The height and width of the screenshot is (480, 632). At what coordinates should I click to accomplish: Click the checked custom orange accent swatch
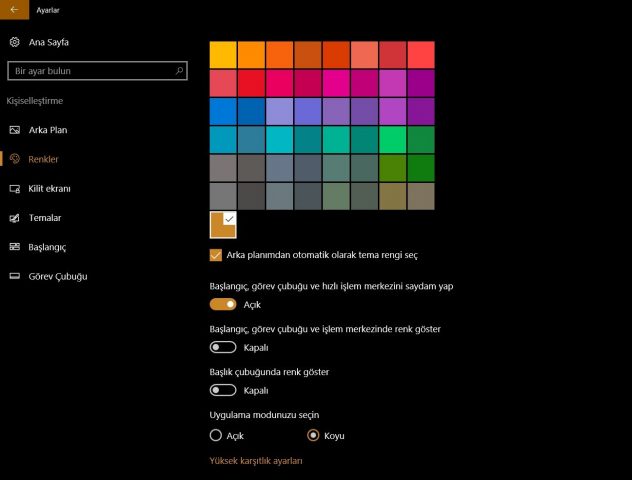point(223,225)
